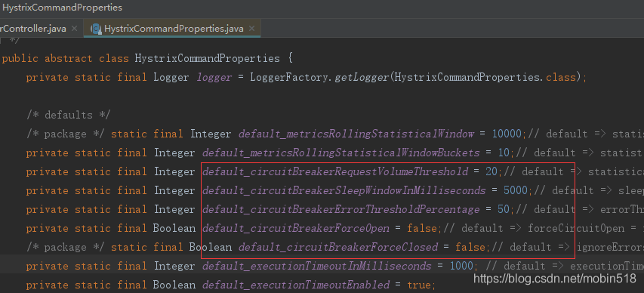Viewport: 644px width, 293px height.
Task: Click the getLogger method call
Action: [x=362, y=77]
